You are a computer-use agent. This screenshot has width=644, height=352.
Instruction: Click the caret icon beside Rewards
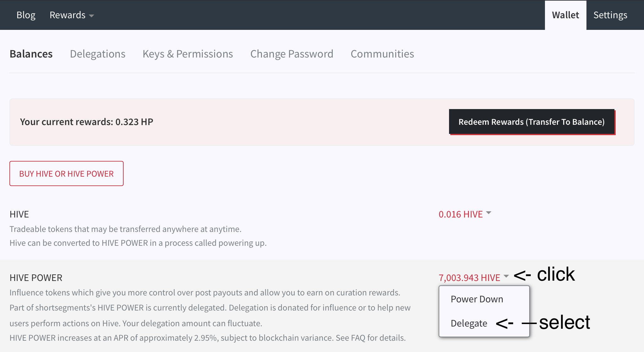point(92,16)
